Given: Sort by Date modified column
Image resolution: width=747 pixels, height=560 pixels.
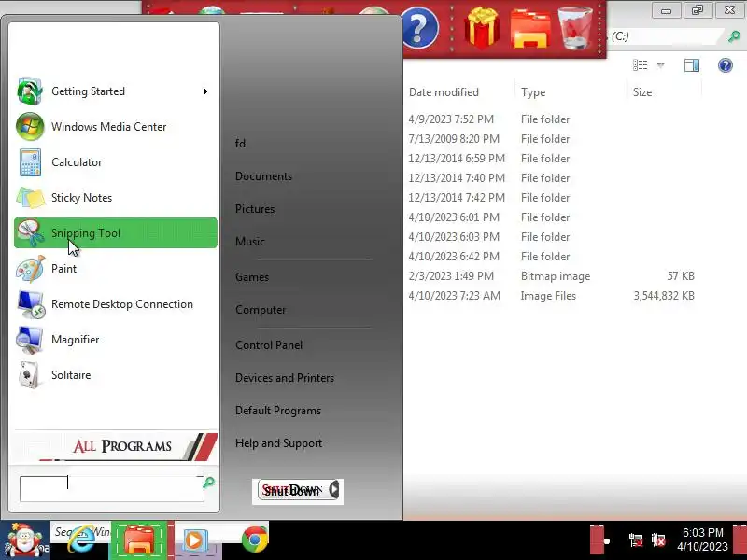Looking at the screenshot, I should click(444, 92).
